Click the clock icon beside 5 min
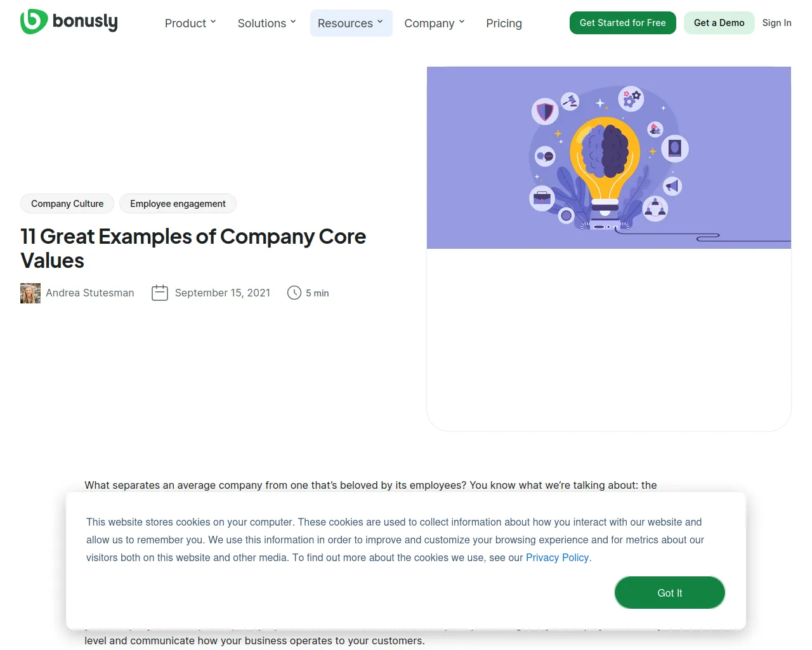 click(294, 293)
